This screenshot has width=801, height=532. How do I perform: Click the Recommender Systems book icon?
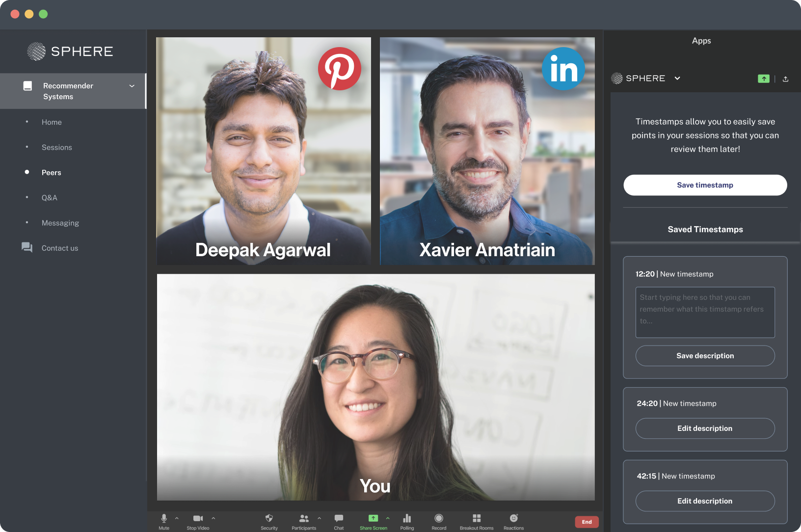[28, 86]
